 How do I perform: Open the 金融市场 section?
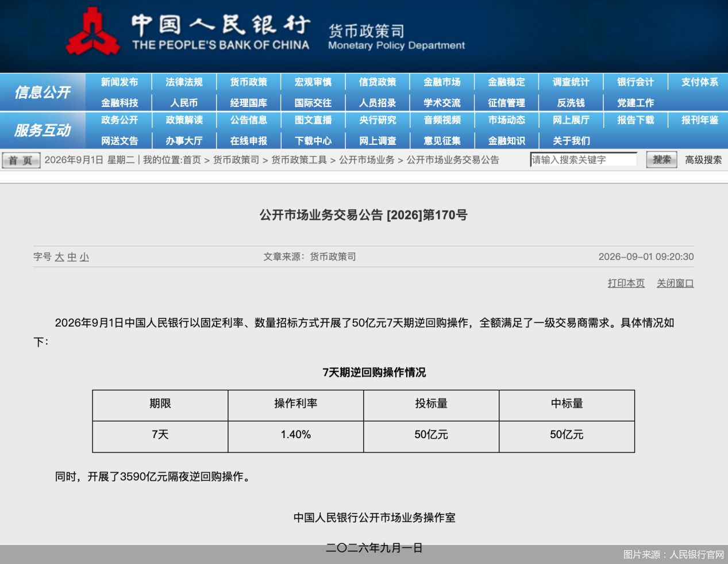click(x=442, y=82)
